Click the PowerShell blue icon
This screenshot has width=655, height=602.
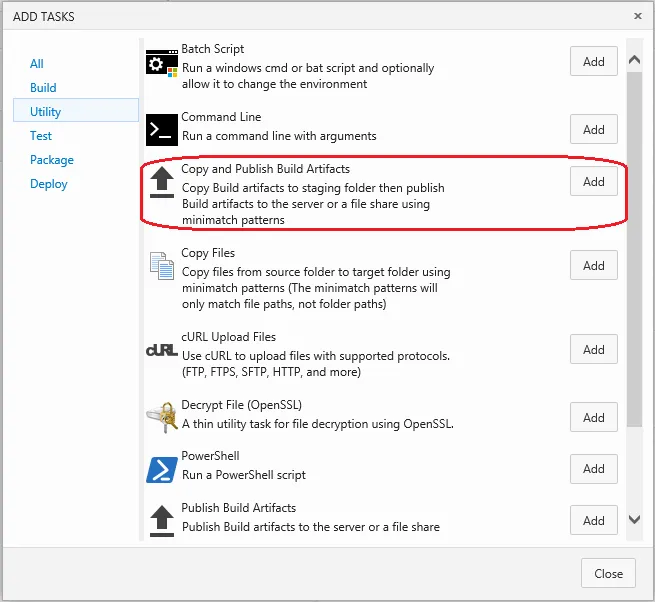162,470
